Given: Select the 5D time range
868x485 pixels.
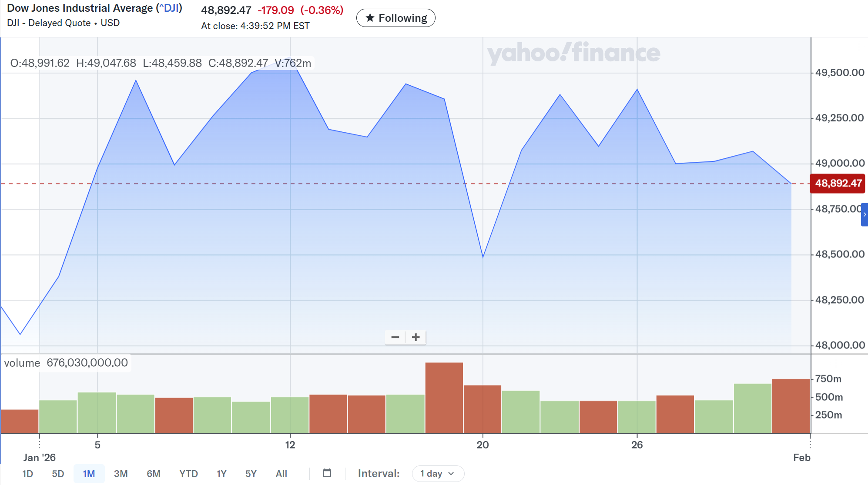Looking at the screenshot, I should click(x=58, y=474).
